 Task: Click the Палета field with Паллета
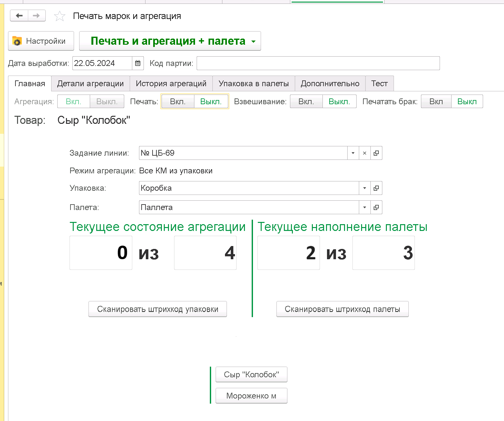pos(249,207)
